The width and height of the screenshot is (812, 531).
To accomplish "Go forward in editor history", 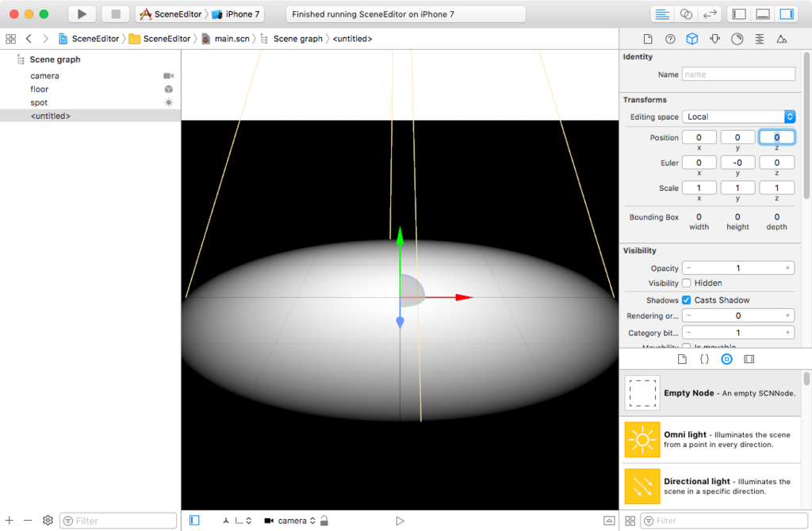I will coord(45,39).
